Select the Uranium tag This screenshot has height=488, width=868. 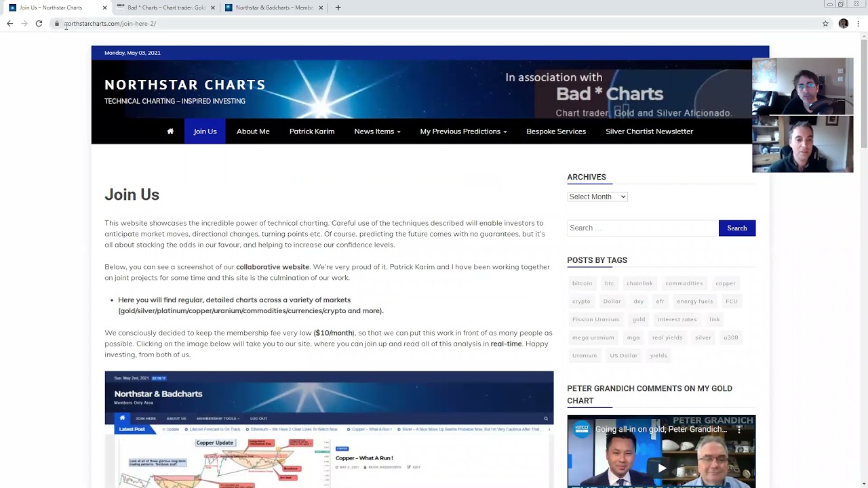[585, 355]
